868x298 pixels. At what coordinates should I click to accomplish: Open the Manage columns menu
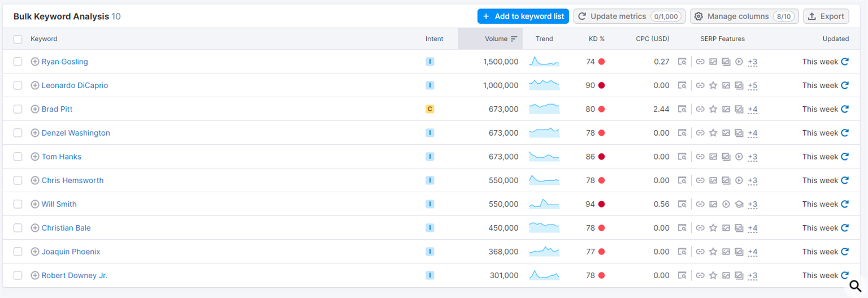pyautogui.click(x=744, y=16)
